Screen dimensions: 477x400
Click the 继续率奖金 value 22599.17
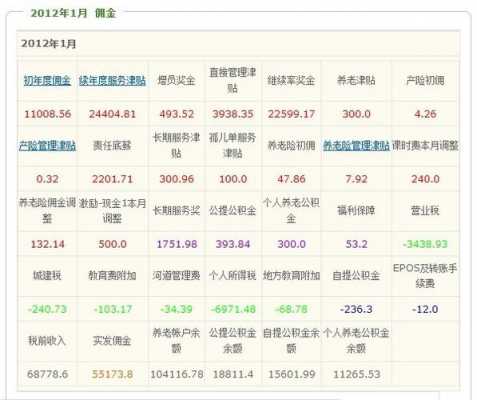point(291,114)
